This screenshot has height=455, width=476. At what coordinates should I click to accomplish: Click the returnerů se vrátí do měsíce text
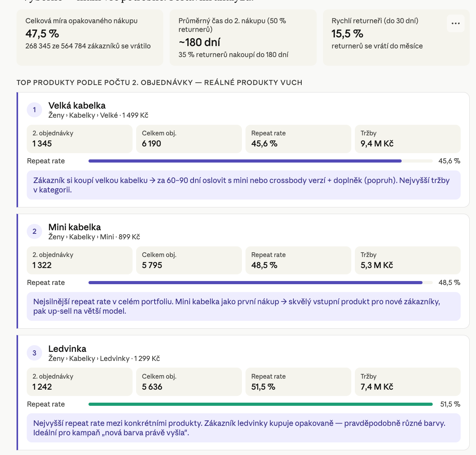377,46
